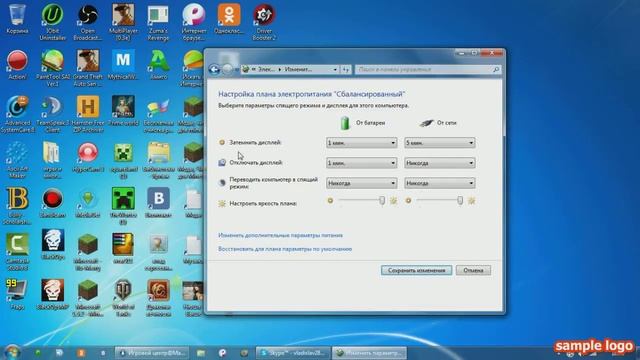The image size is (640, 360).
Task: Launch the Uber Soldier gold B shortcut
Action: tap(17, 206)
